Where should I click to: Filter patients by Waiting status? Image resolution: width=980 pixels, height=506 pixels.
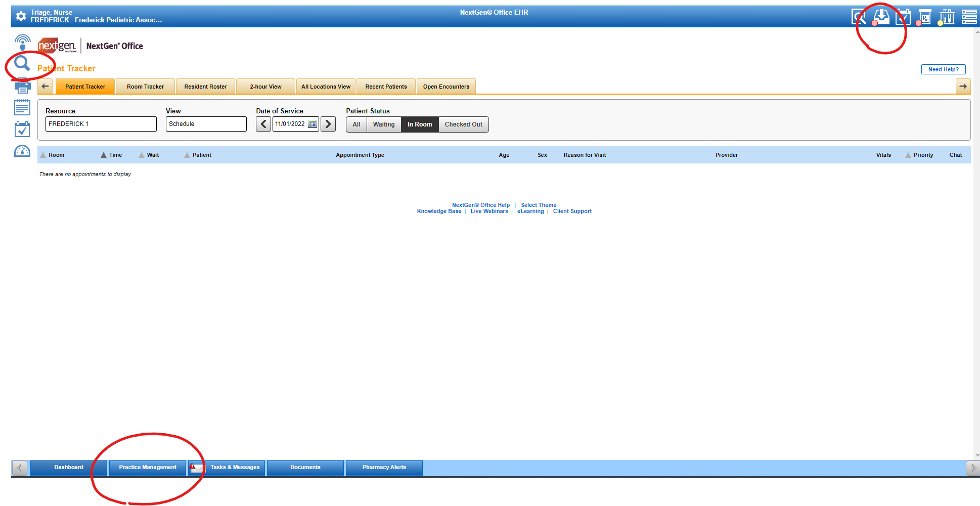point(384,124)
